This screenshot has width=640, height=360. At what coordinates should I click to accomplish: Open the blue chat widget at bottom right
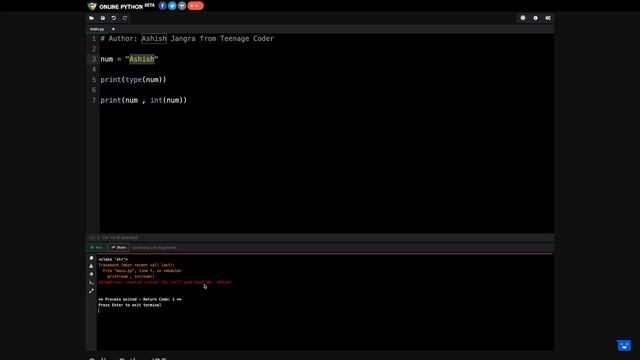click(624, 345)
